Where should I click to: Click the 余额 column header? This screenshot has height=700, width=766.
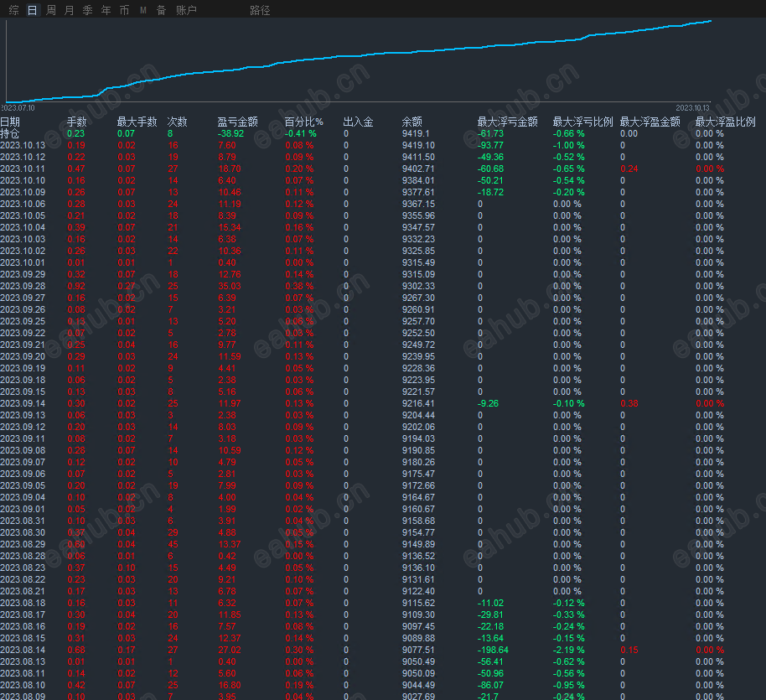coord(411,122)
